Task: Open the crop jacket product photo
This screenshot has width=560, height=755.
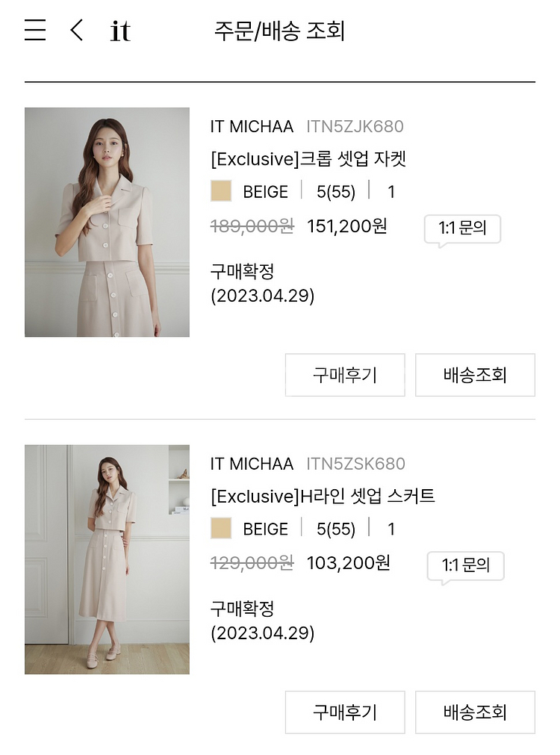Action: pos(107,223)
